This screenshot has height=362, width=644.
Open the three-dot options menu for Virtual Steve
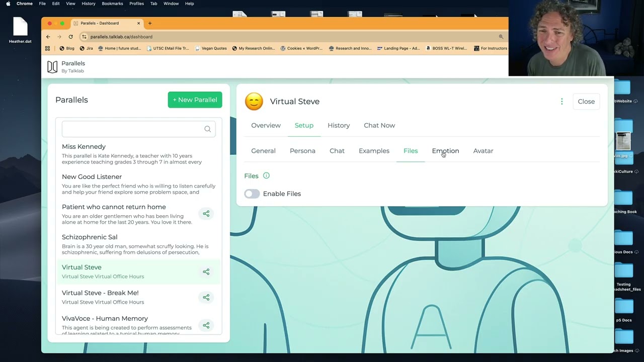pyautogui.click(x=561, y=102)
